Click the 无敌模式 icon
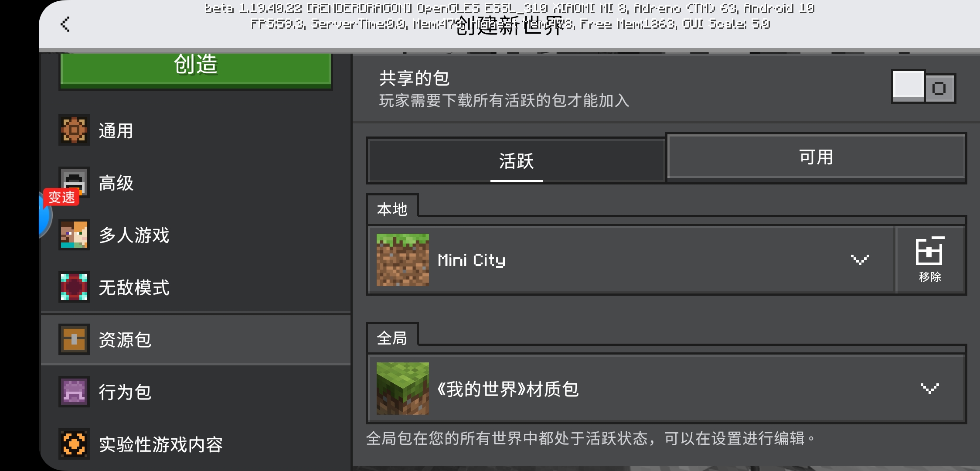Image resolution: width=980 pixels, height=471 pixels. [x=74, y=287]
